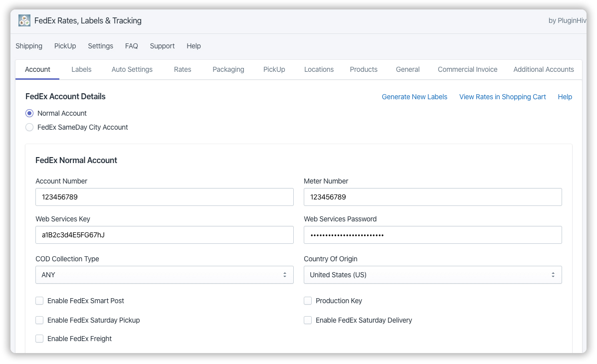Viewport: 597px width, 364px height.
Task: Open the COD Collection Type dropdown
Action: pos(165,275)
